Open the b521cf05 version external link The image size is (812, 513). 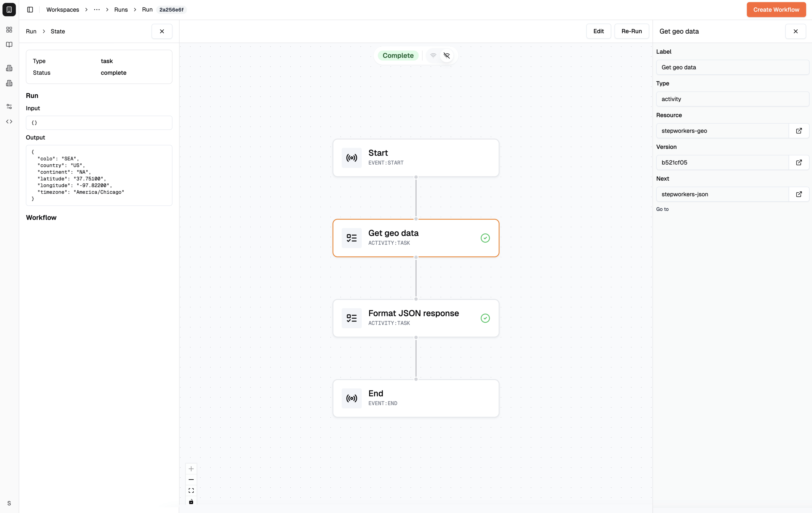[798, 163]
